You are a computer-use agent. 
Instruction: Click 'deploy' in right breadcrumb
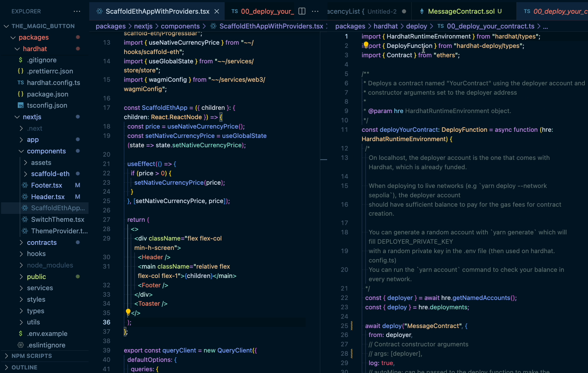point(416,26)
